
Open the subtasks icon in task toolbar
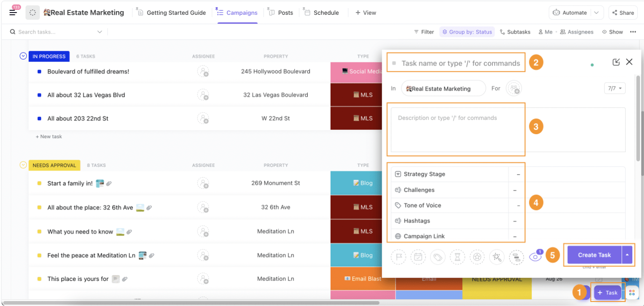point(517,257)
